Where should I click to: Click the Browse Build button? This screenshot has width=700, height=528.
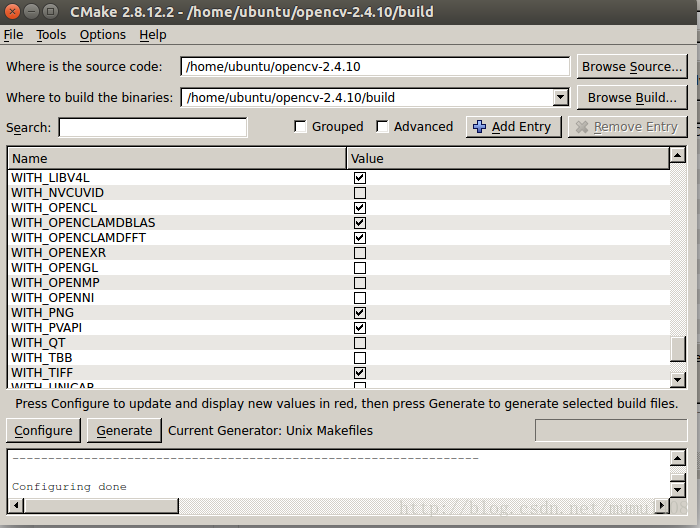pyautogui.click(x=632, y=97)
